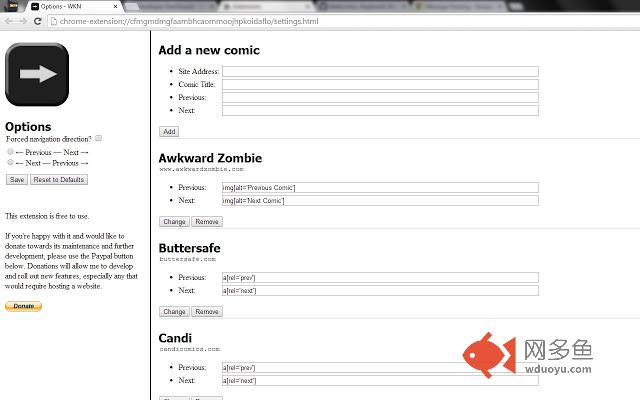Select Previous — Next radio option
The width and height of the screenshot is (640, 400).
(x=11, y=152)
